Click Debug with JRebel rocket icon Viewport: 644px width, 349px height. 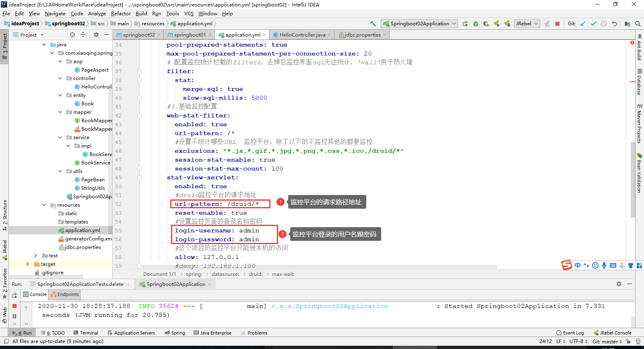click(507, 24)
